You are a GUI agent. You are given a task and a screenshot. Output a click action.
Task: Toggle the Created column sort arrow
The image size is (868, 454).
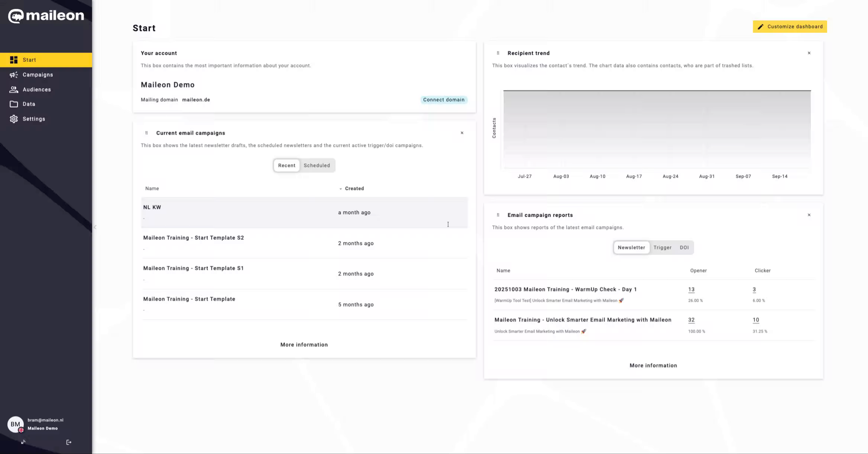[340, 189]
